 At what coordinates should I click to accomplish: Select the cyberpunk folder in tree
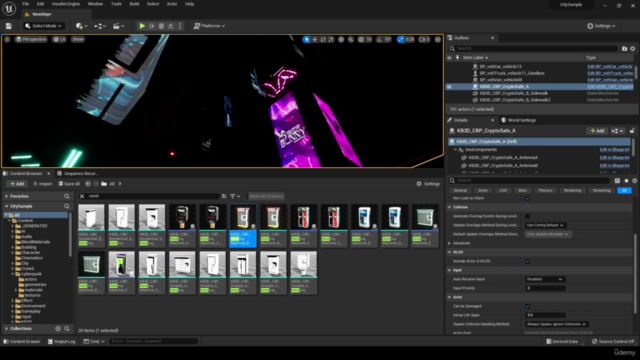click(x=31, y=274)
